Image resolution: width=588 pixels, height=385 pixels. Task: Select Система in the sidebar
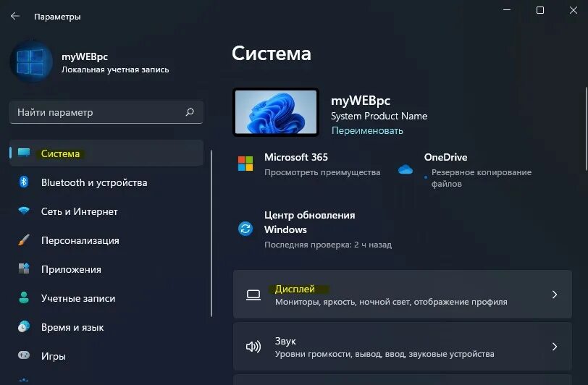[106, 153]
